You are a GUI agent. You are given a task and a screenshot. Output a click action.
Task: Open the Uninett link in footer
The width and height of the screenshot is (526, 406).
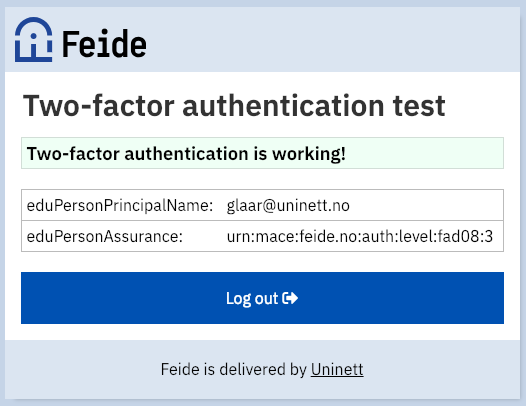pyautogui.click(x=337, y=369)
